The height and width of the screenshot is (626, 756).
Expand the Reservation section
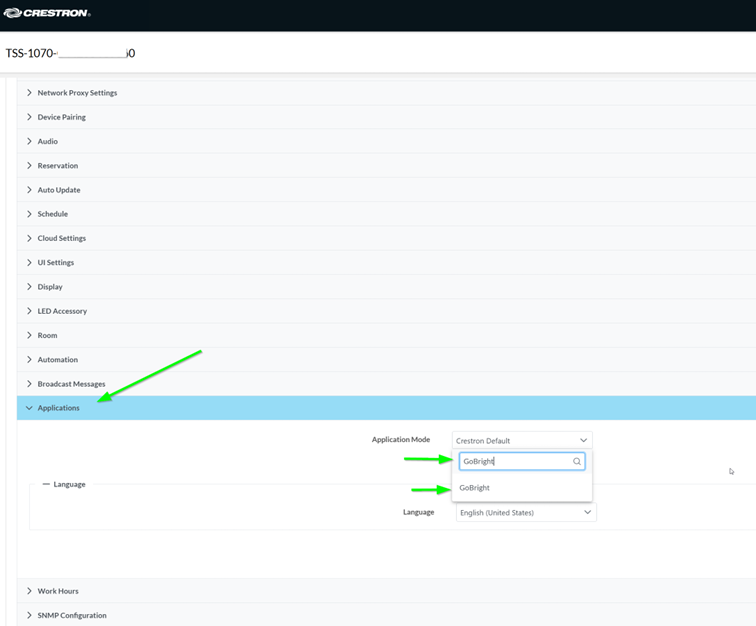tap(57, 166)
